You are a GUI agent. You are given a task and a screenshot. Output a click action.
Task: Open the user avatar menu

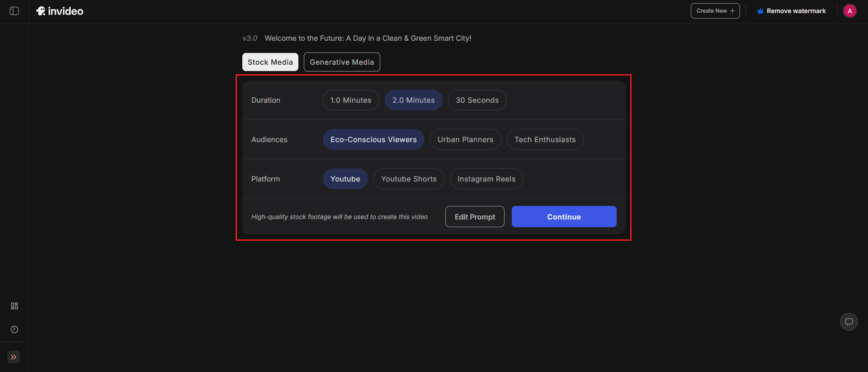pos(849,11)
